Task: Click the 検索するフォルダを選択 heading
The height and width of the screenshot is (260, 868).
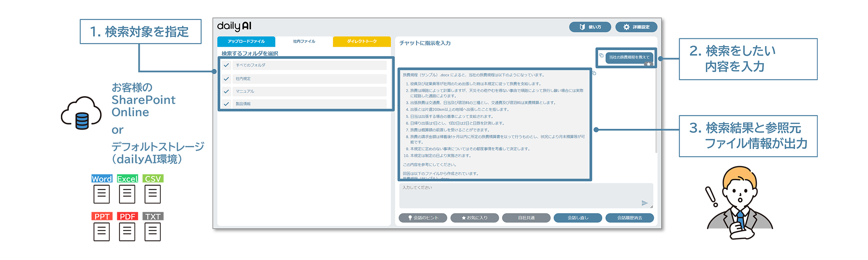Action: click(250, 54)
